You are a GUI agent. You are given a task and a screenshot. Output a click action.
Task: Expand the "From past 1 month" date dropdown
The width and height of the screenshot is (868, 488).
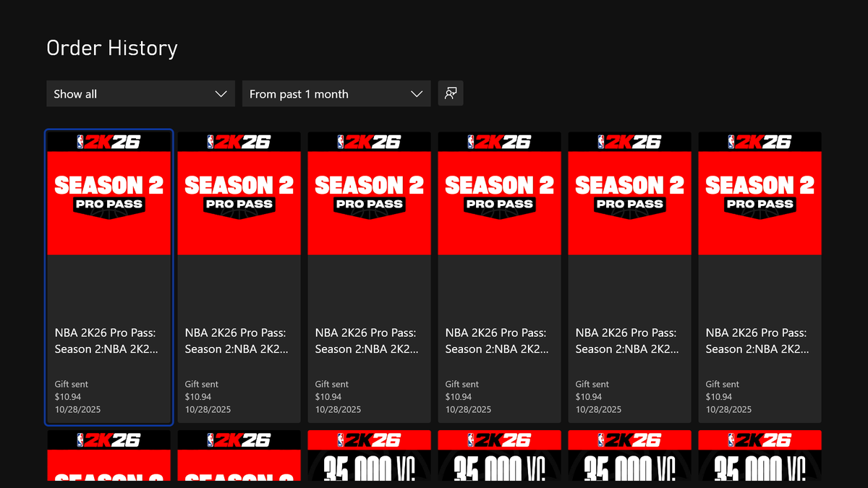pos(336,94)
